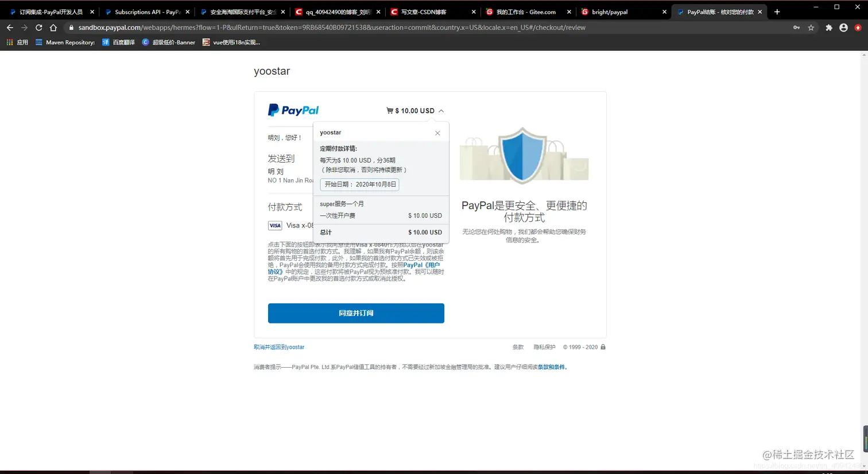The image size is (868, 474).
Task: Open the vue使用i18n实现 bookmark
Action: pos(231,43)
